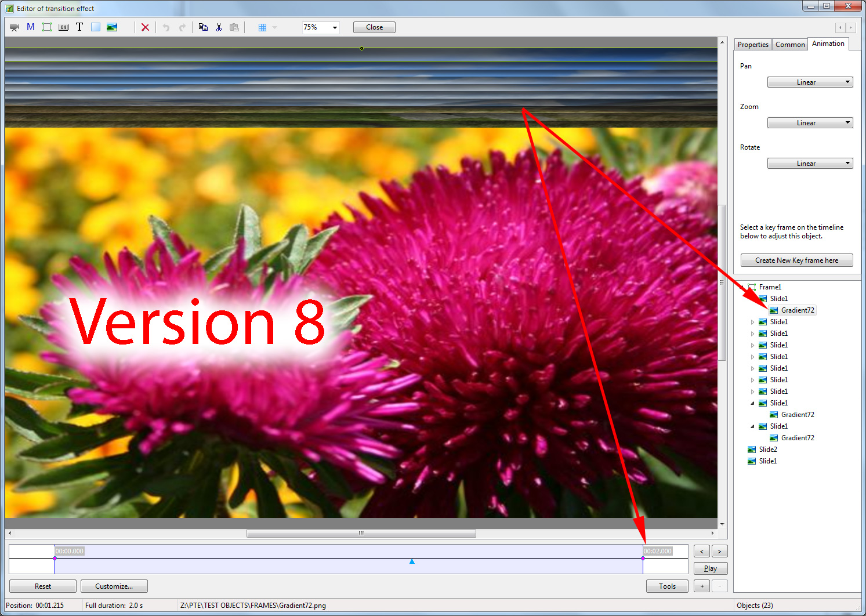Click the Create New Key frame here button
The width and height of the screenshot is (866, 616).
[796, 260]
